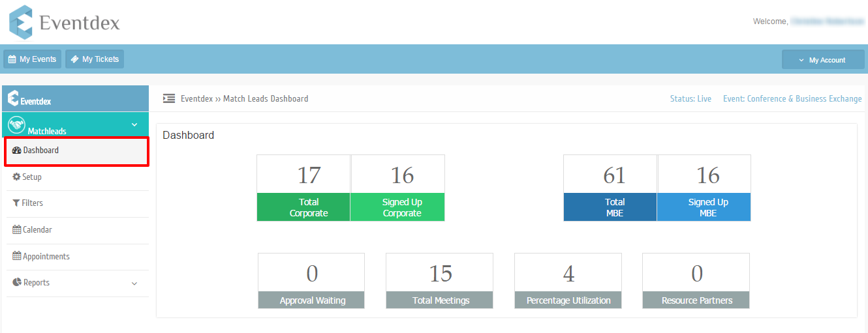The width and height of the screenshot is (868, 333).
Task: Click the Dashboard panel heading
Action: 188,136
